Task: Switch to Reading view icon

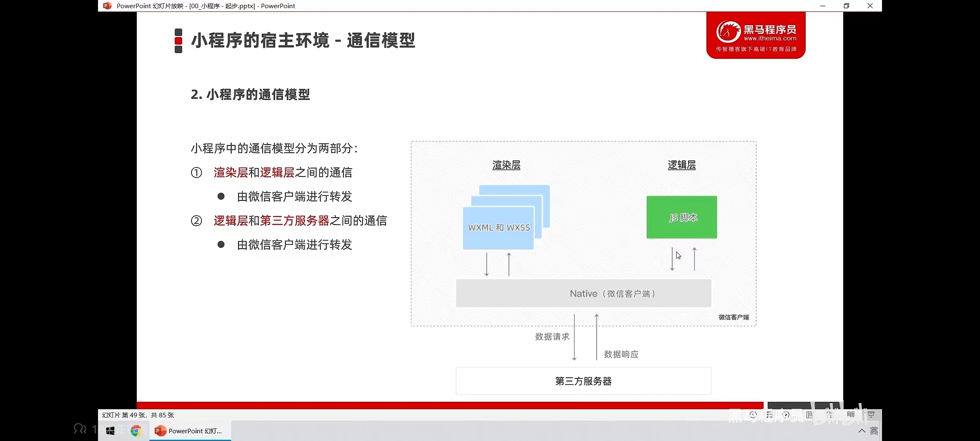Action: click(851, 415)
